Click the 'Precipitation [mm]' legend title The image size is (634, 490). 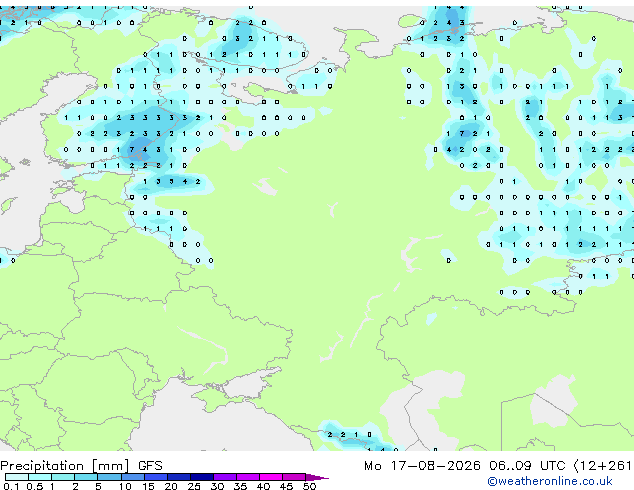65,466
